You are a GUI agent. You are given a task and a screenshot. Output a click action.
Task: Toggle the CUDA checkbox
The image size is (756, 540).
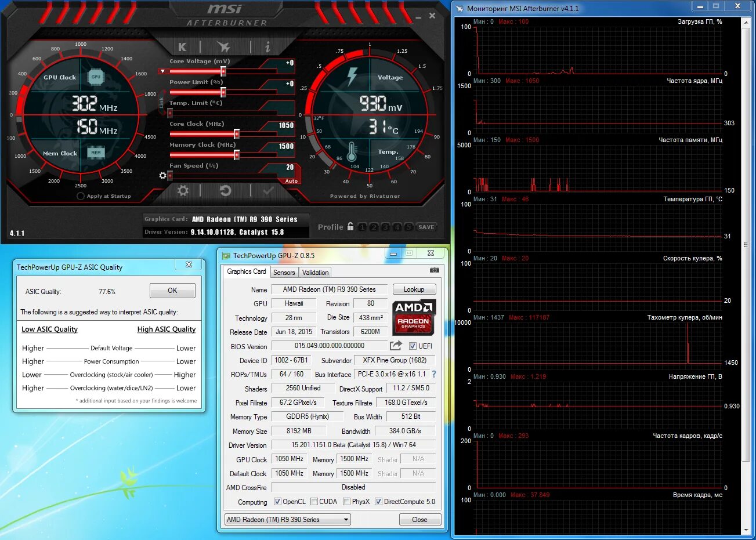[314, 502]
